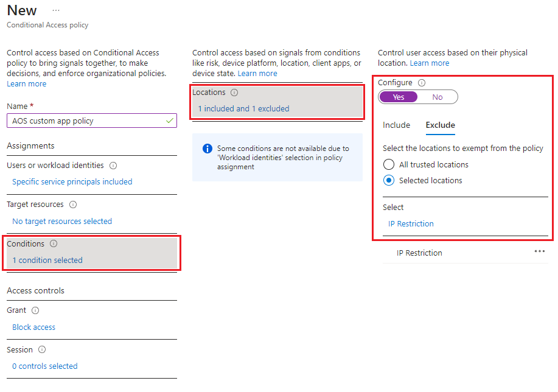
Task: Click the Learn more link about physical location
Action: click(x=429, y=62)
